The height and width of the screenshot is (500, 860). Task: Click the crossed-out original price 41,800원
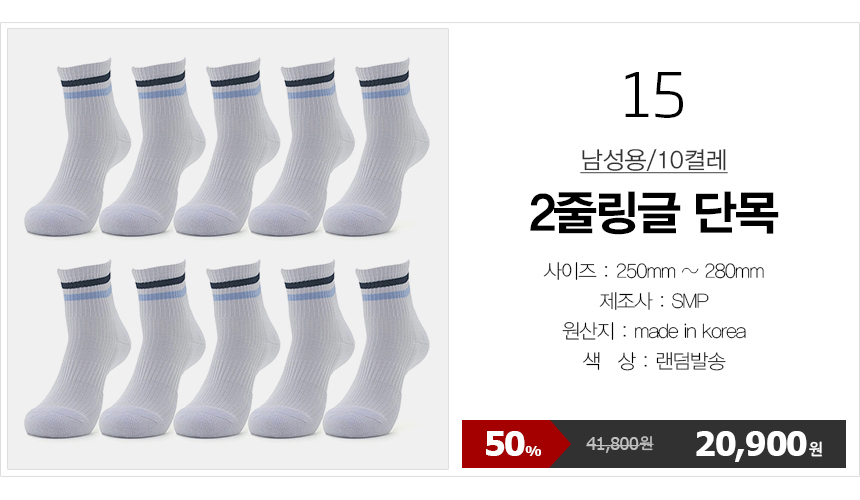click(620, 444)
